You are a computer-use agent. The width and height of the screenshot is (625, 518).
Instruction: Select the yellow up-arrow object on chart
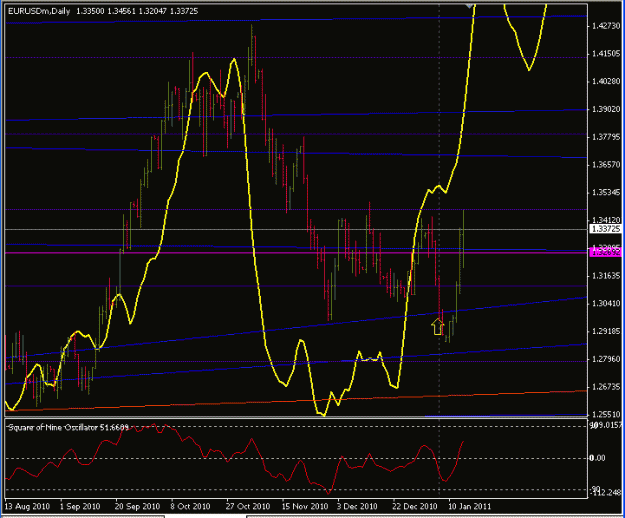[438, 327]
